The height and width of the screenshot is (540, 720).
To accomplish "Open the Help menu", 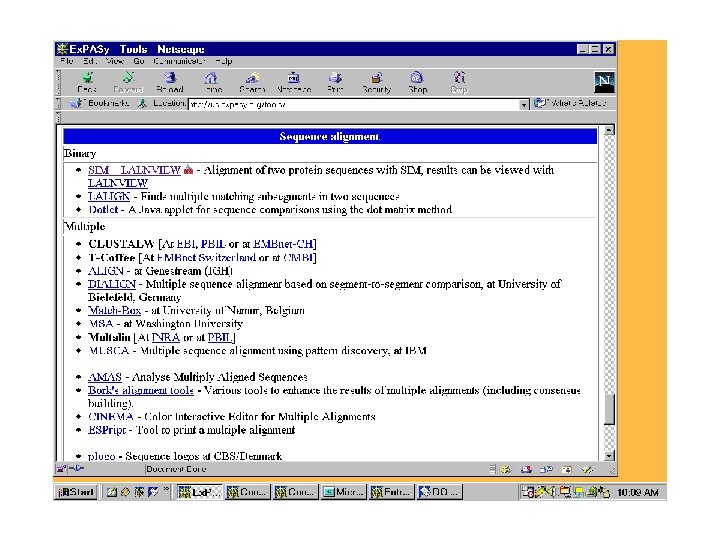I will [x=224, y=61].
